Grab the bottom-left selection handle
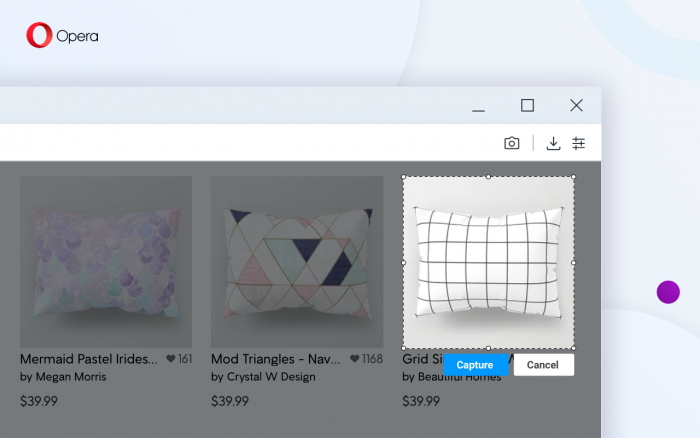Screen dimensions: 700x438 [404, 348]
